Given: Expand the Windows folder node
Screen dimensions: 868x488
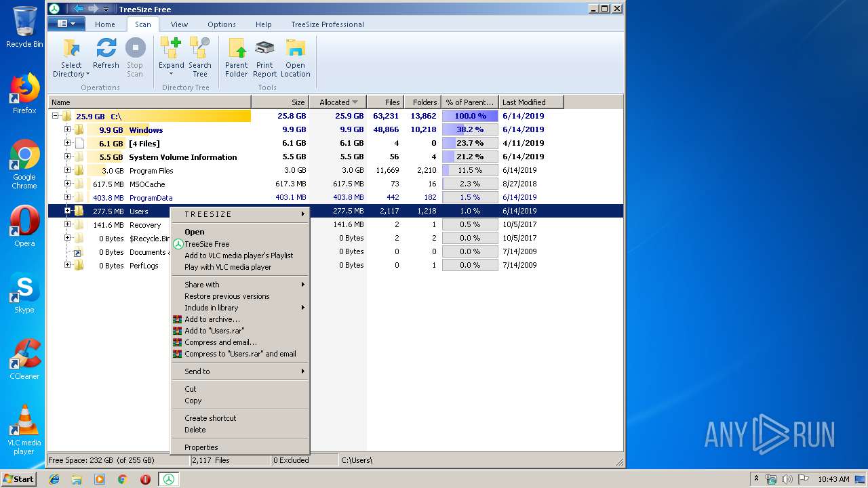Looking at the screenshot, I should 67,129.
